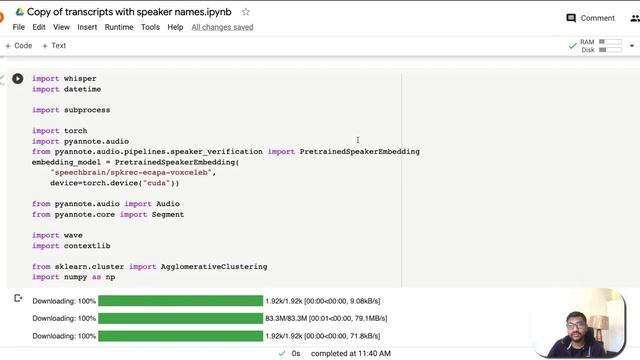Screen dimensions: 640x360
Task: Open the Comment speech bubble icon
Action: (571, 18)
